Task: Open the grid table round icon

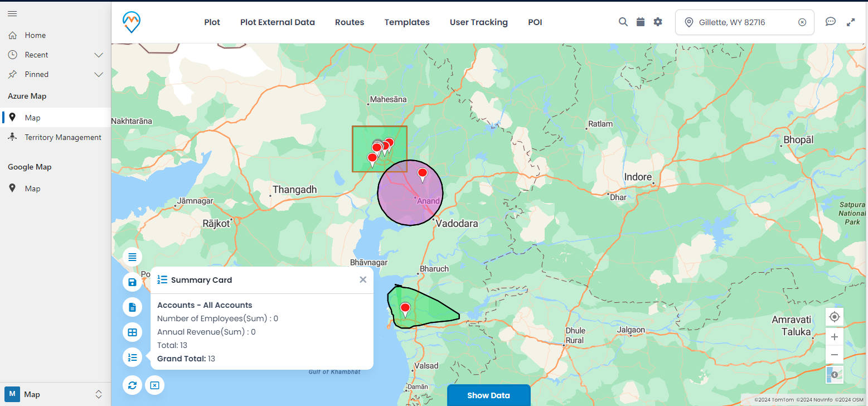Action: tap(132, 332)
